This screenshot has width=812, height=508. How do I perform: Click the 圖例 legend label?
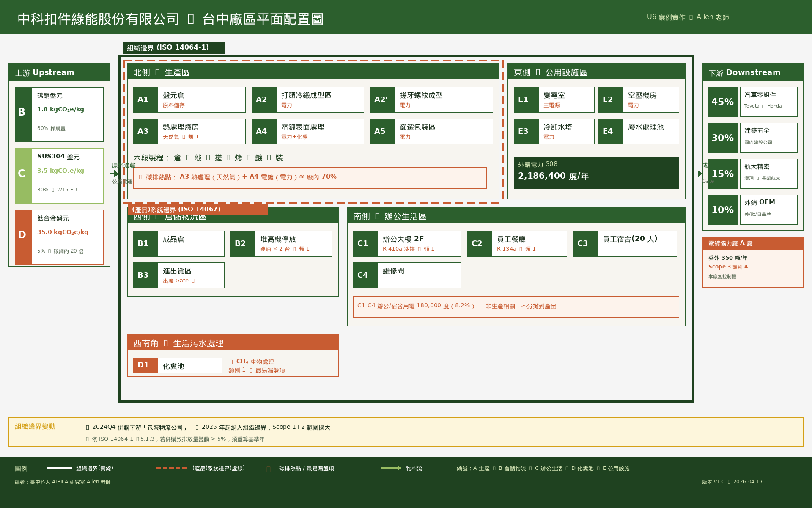tap(21, 469)
